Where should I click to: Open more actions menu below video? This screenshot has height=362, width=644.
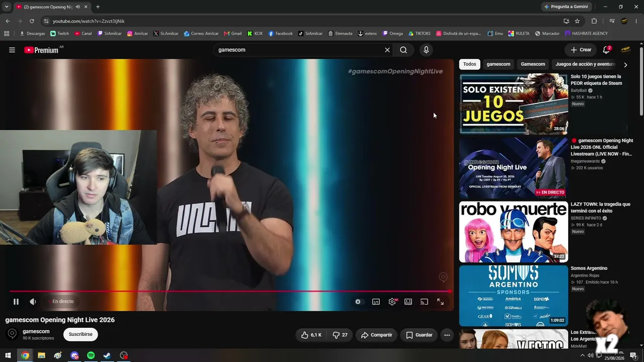coord(447,335)
